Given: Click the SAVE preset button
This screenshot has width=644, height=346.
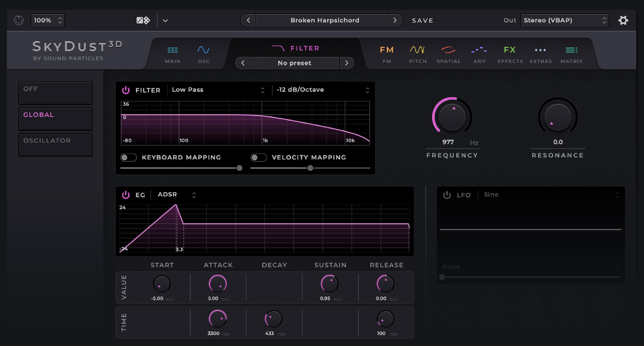Looking at the screenshot, I should tap(422, 20).
